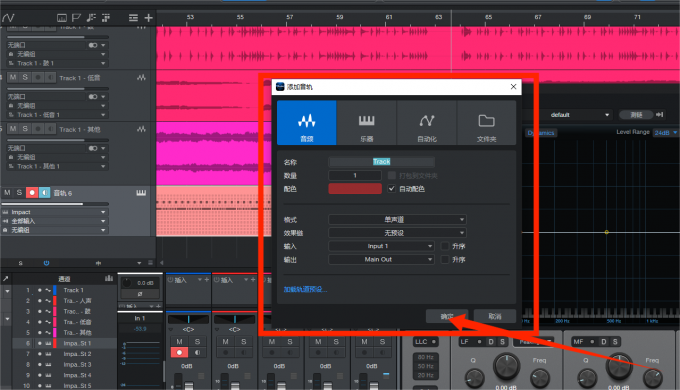Solo the Track 1 - 低音 track
The image size is (680, 390).
click(x=25, y=77)
